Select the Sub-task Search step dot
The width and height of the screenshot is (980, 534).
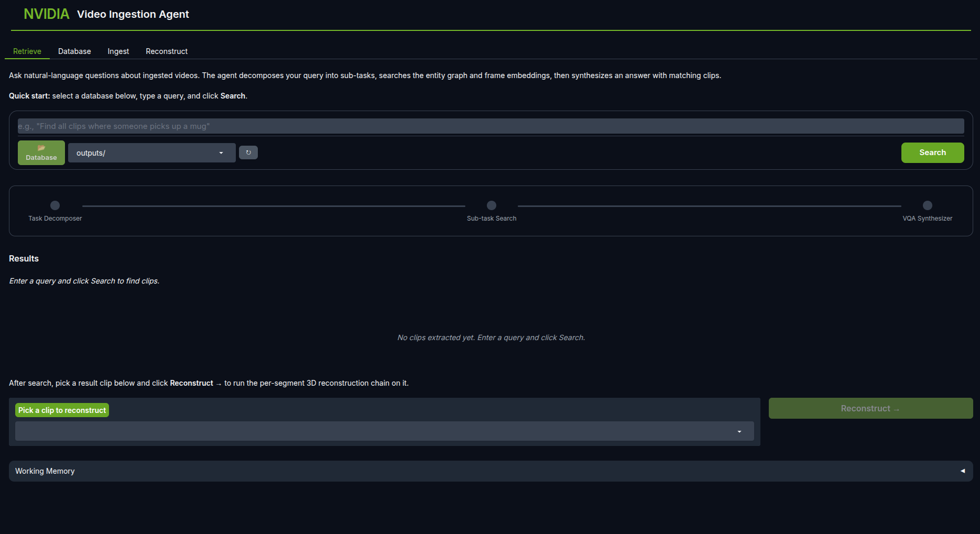coord(492,205)
